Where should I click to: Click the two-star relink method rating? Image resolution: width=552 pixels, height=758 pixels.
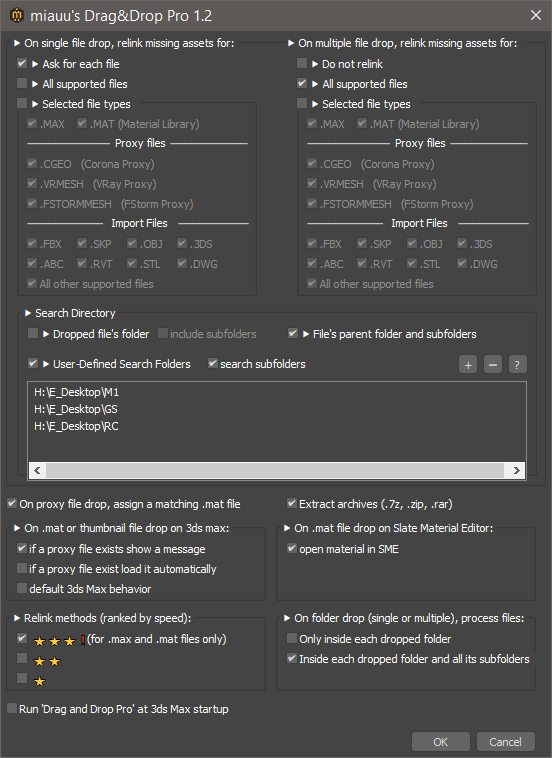[x=47, y=661]
